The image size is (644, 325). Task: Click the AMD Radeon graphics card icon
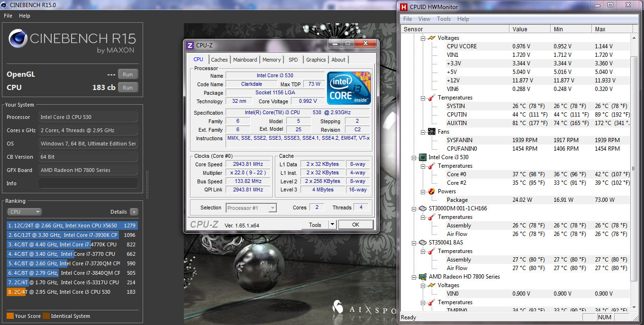422,277
